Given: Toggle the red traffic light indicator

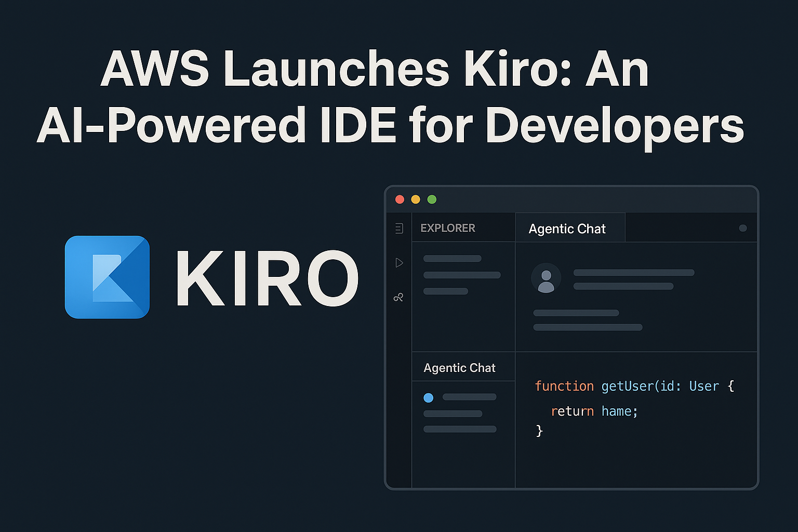Looking at the screenshot, I should click(x=400, y=199).
